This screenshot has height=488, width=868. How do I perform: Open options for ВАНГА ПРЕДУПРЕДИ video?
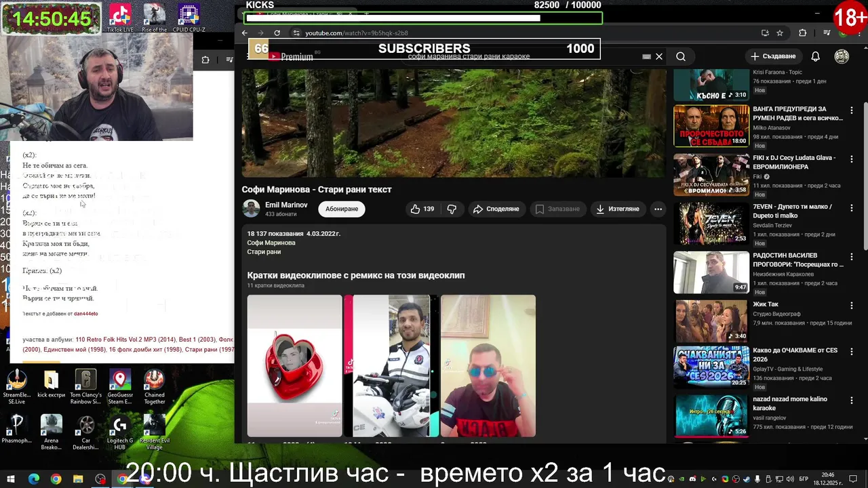(x=852, y=110)
